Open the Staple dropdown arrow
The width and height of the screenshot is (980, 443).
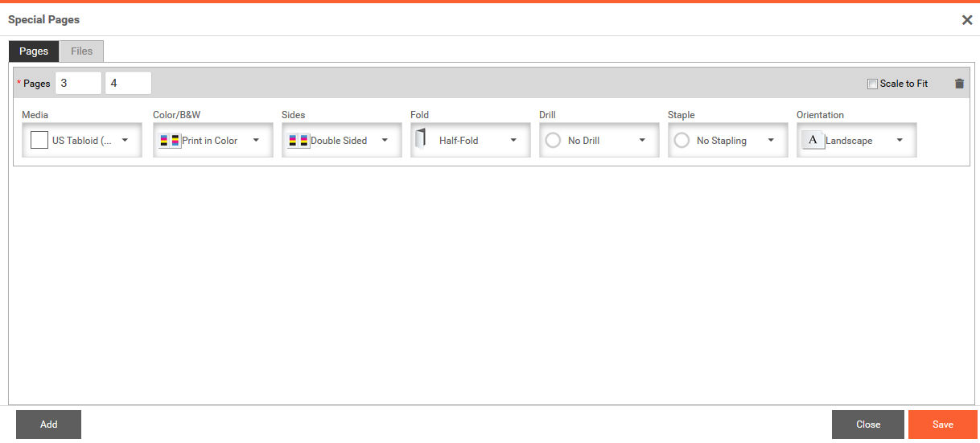pyautogui.click(x=771, y=140)
